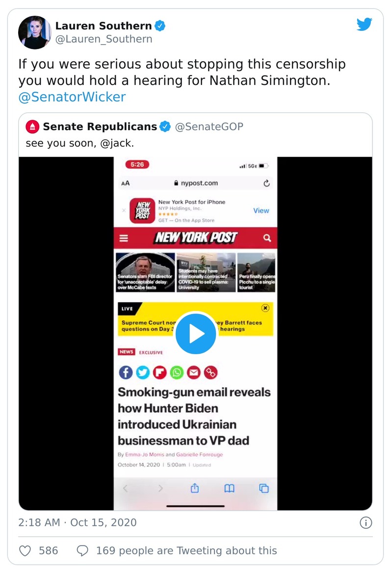The image size is (392, 573).
Task: Open replies via speech bubble icon
Action: coord(83,551)
